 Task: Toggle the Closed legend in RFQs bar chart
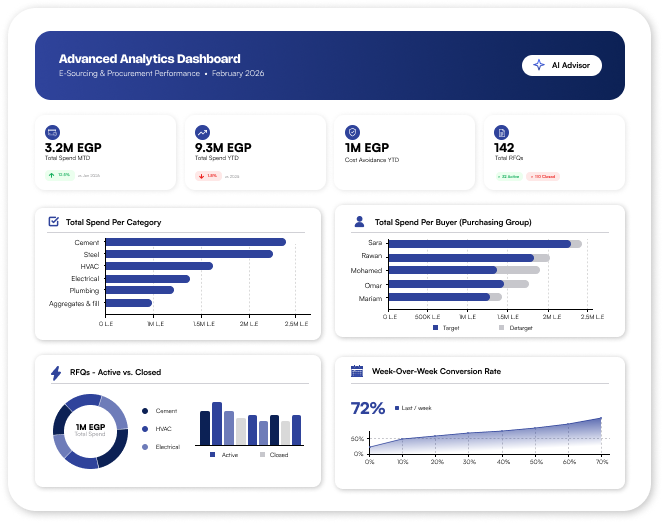tap(273, 454)
